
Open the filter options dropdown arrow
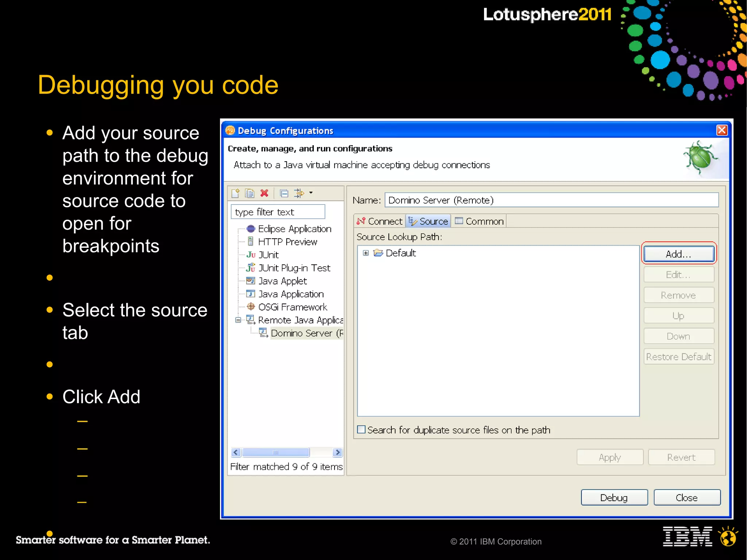311,193
